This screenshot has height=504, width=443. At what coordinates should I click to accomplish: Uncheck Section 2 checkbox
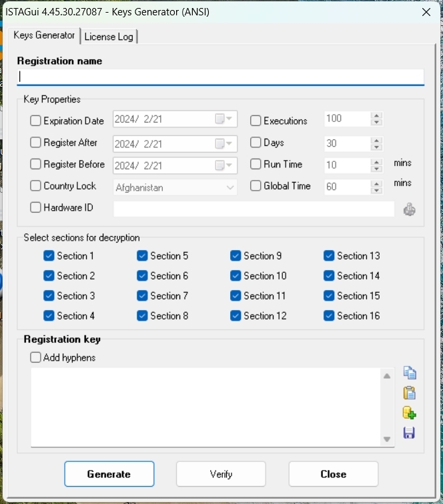tap(49, 275)
